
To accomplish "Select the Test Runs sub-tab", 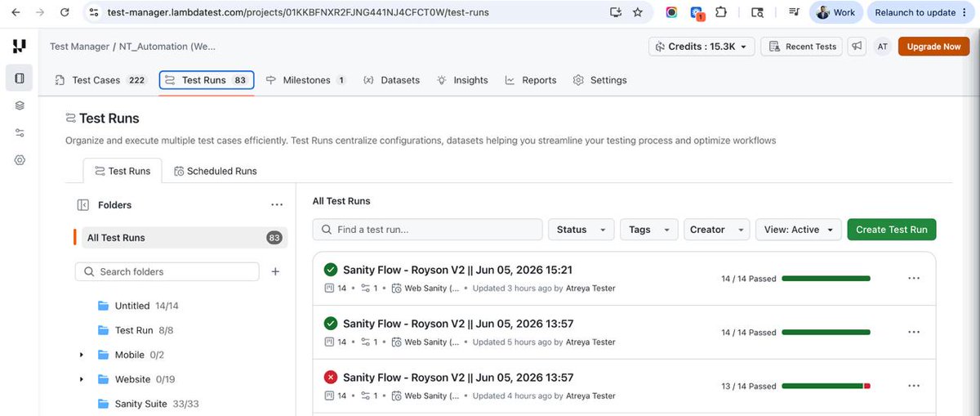I will click(122, 171).
